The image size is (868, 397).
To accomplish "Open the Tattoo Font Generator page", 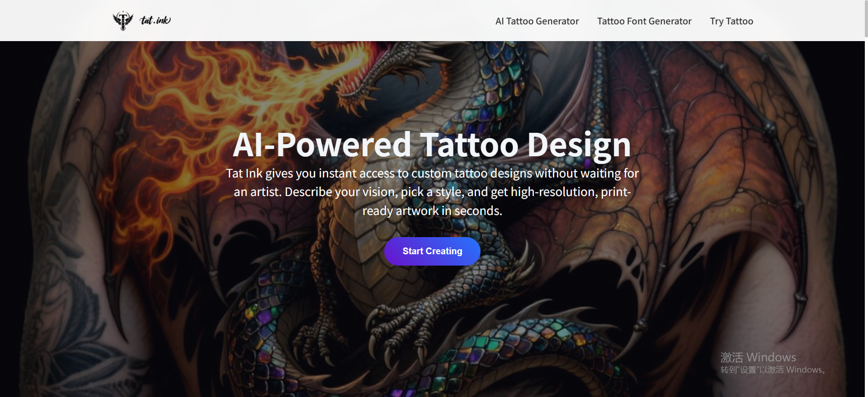I will coord(644,21).
